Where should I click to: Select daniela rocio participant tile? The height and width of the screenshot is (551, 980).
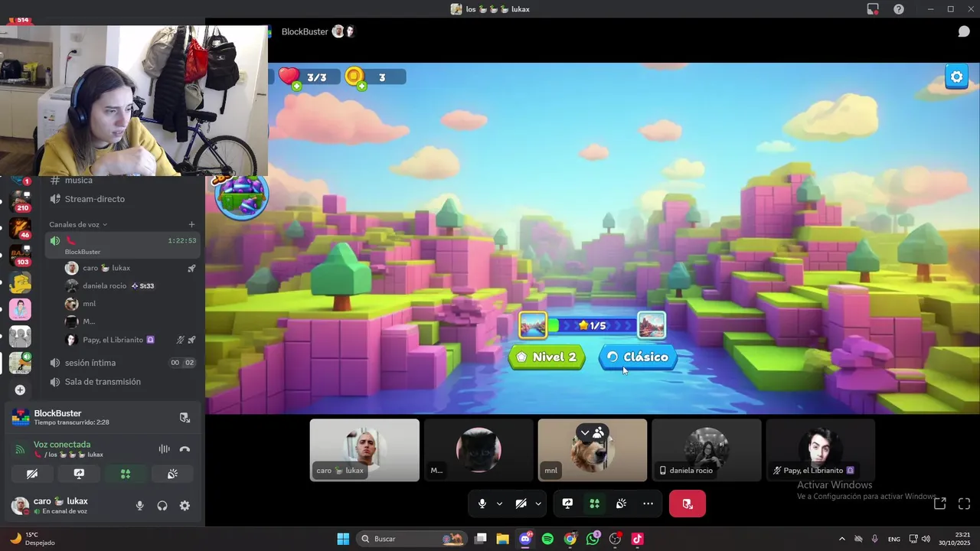706,450
